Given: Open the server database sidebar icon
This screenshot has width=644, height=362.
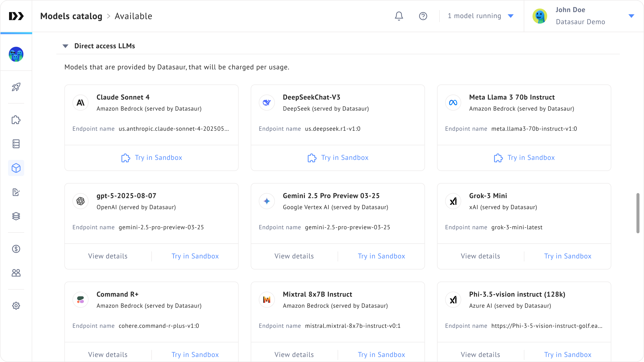Looking at the screenshot, I should (16, 144).
